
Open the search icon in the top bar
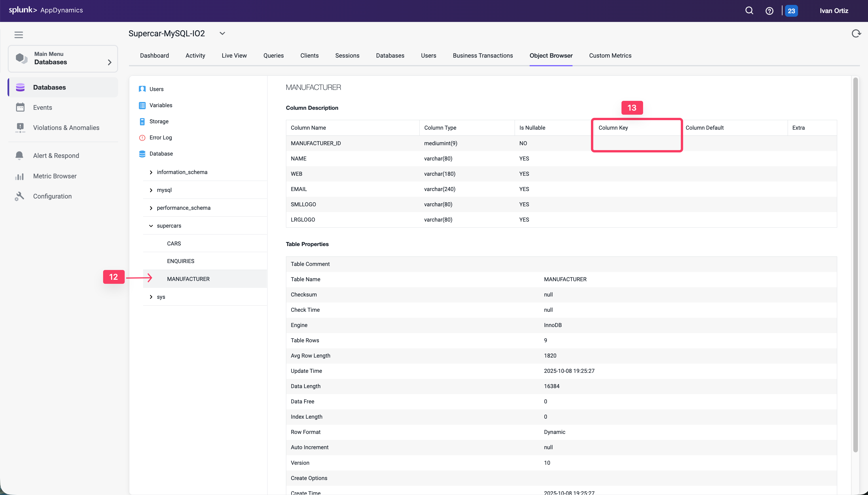(x=749, y=11)
